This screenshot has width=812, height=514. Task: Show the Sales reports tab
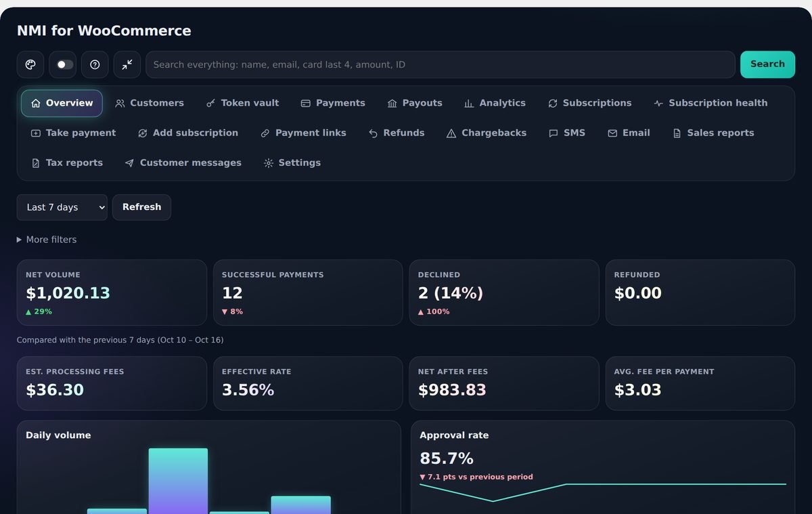click(x=713, y=133)
